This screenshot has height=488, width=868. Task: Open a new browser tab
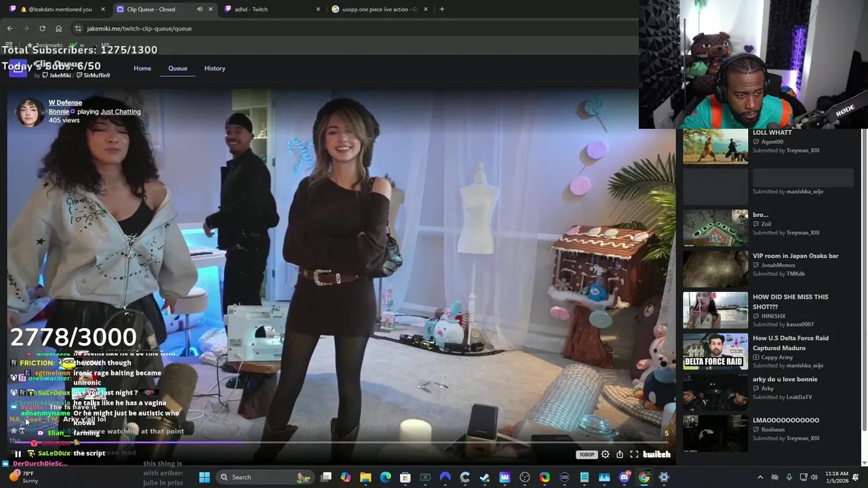tap(442, 9)
